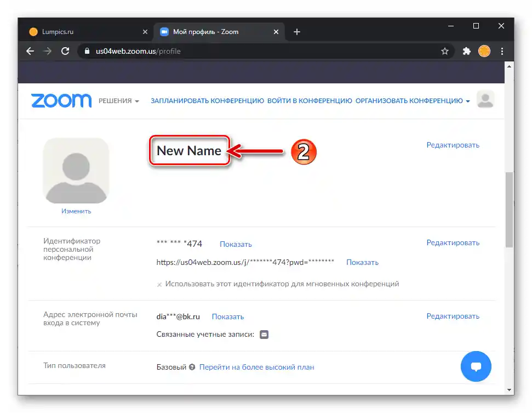Click the large profile picture placeholder

tap(76, 171)
